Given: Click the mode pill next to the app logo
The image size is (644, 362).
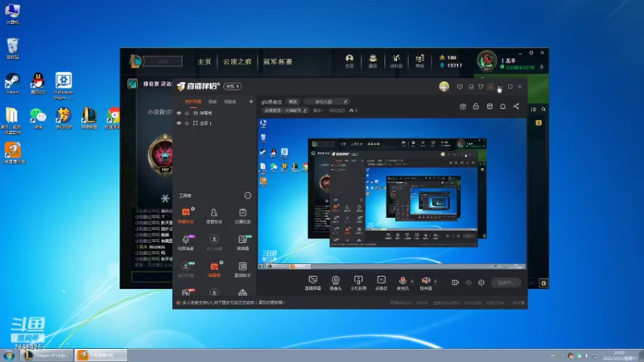Looking at the screenshot, I should pos(233,86).
